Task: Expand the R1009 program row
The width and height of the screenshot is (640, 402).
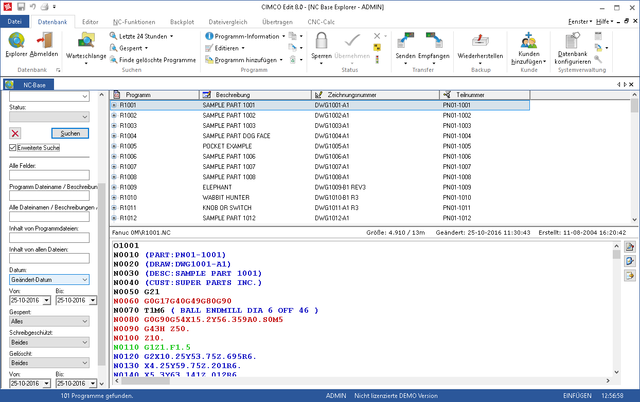Action: [114, 187]
